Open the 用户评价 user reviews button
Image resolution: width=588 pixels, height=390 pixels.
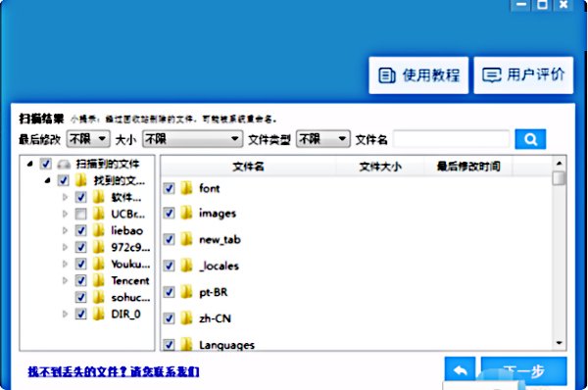[523, 75]
